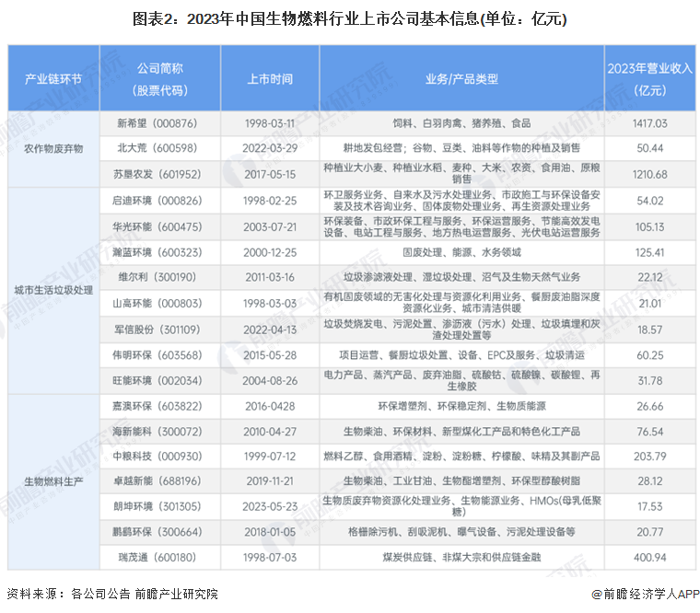Select the 公司简称(股票代码) column header

160,79
